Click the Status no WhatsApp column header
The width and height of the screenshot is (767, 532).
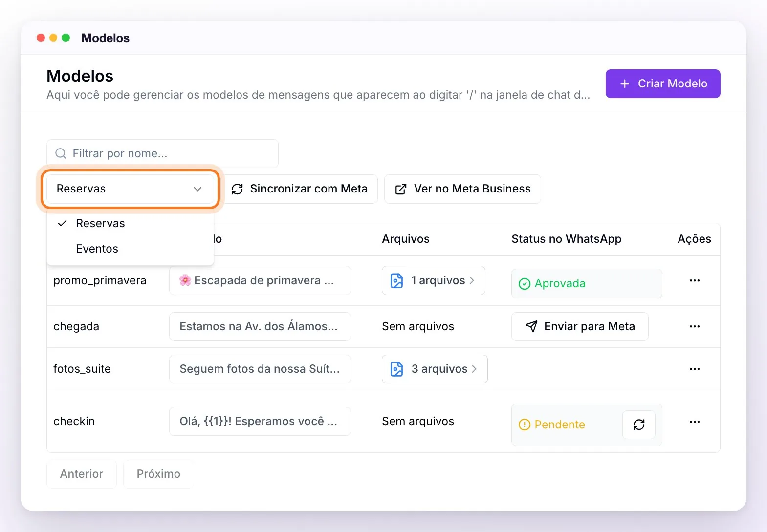pyautogui.click(x=566, y=239)
